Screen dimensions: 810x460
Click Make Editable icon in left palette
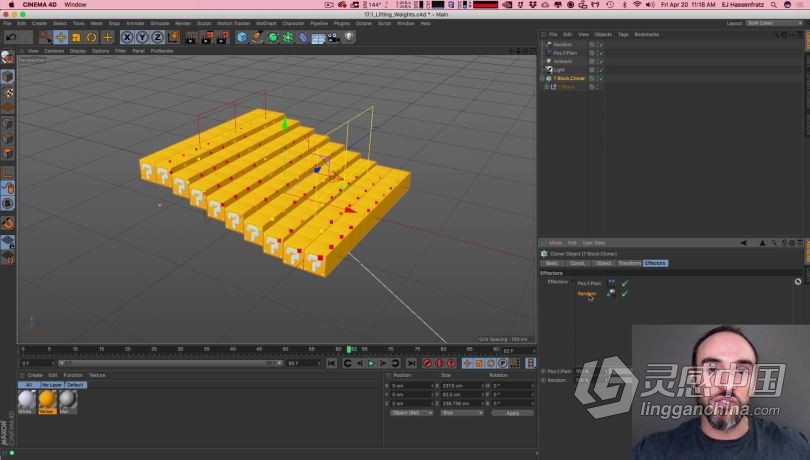[x=8, y=58]
